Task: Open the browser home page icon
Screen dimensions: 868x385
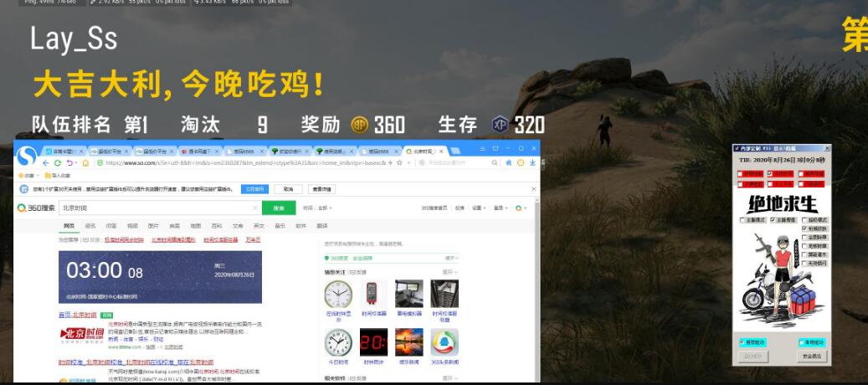Action: (86, 163)
